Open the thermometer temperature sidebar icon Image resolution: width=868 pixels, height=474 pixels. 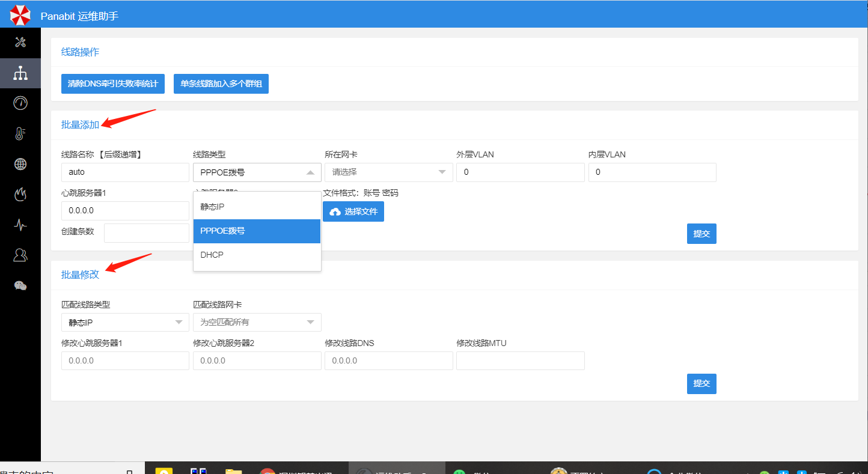(20, 134)
